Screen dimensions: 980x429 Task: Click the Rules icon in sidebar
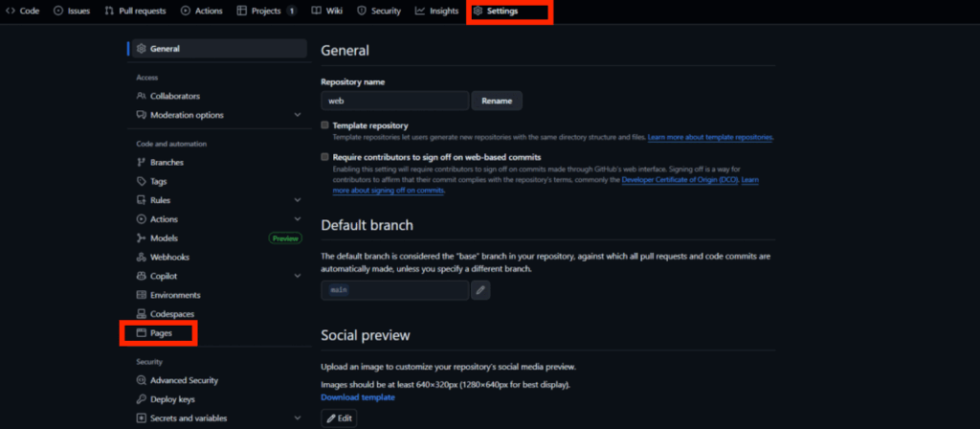click(x=142, y=200)
